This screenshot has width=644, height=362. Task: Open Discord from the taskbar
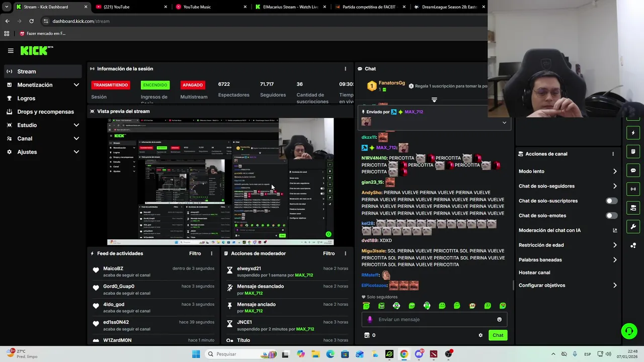point(419,354)
